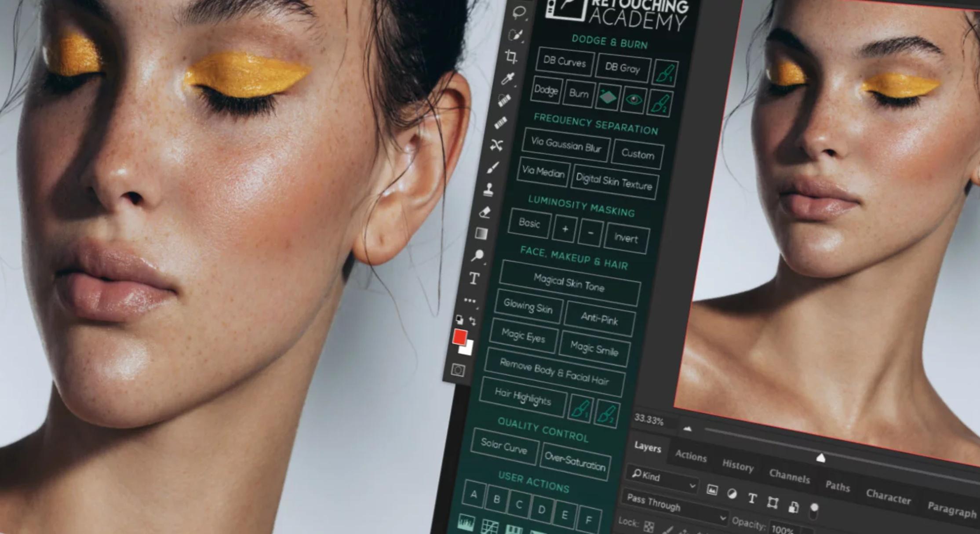Select the Eyedropper tool
The width and height of the screenshot is (980, 534).
[508, 79]
